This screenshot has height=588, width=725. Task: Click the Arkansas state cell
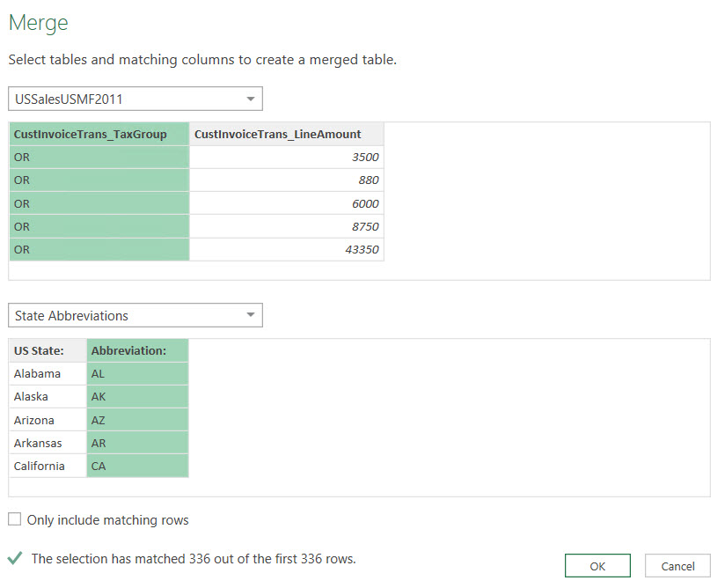click(48, 443)
